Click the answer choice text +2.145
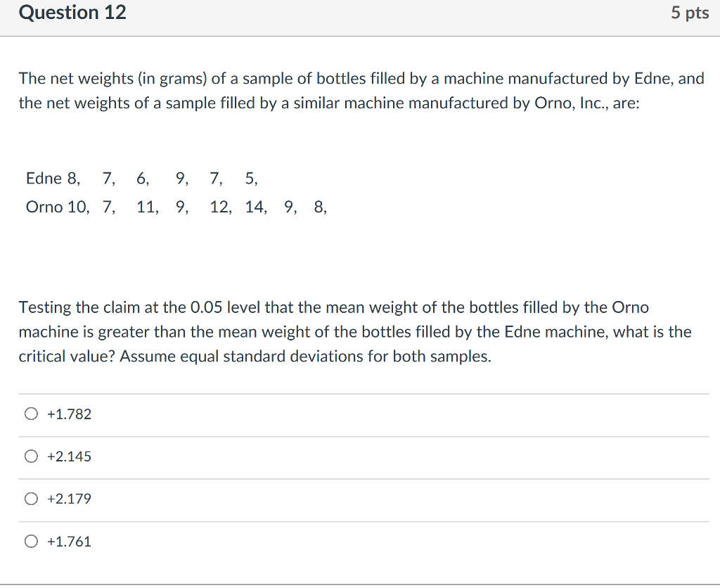 [68, 456]
